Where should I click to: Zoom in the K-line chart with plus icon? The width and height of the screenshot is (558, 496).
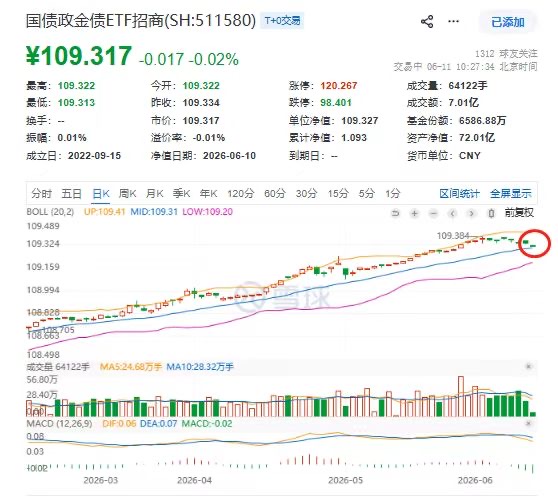[x=414, y=213]
